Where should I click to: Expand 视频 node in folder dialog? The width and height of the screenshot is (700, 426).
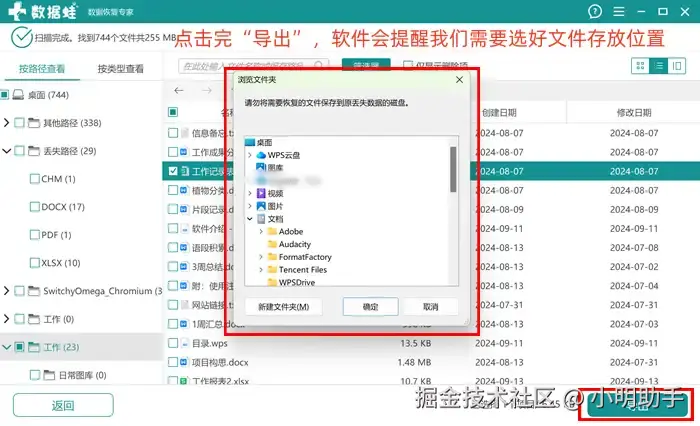point(250,193)
